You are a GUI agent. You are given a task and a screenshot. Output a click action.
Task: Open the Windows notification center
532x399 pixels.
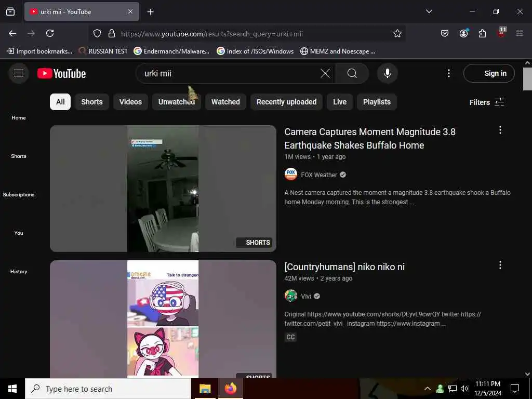pyautogui.click(x=515, y=389)
